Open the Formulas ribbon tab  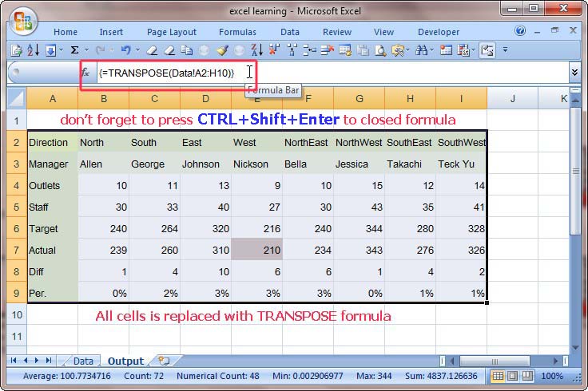tap(237, 32)
